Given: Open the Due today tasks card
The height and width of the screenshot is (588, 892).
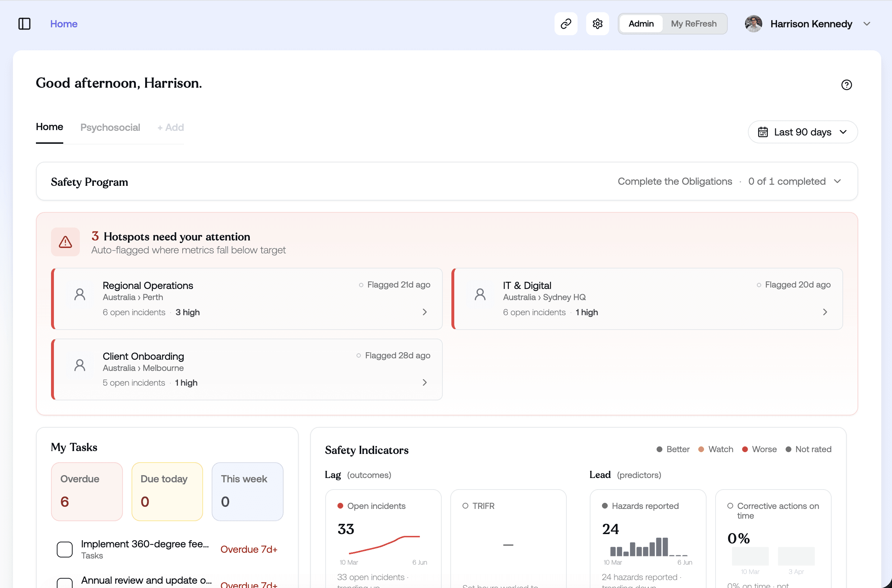Looking at the screenshot, I should coord(167,492).
